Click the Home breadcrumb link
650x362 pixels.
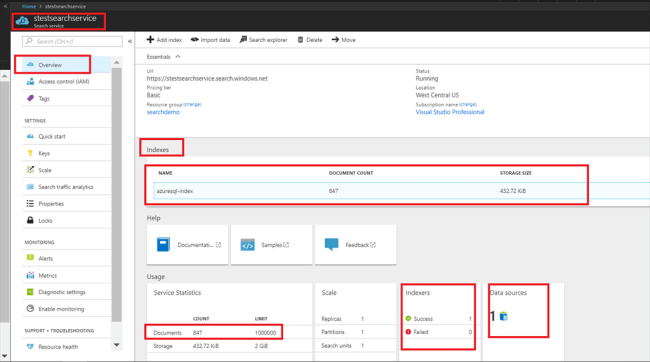(29, 6)
